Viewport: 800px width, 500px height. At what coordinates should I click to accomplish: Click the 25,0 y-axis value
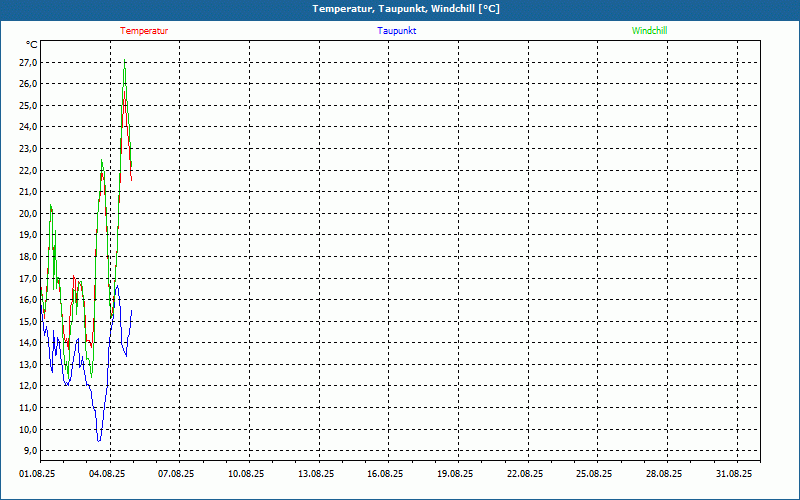click(28, 106)
